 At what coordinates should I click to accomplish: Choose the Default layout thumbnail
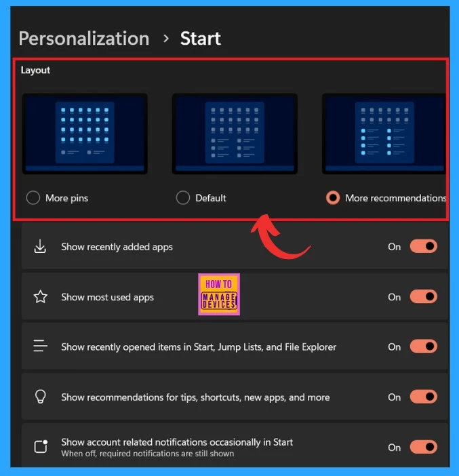point(235,134)
